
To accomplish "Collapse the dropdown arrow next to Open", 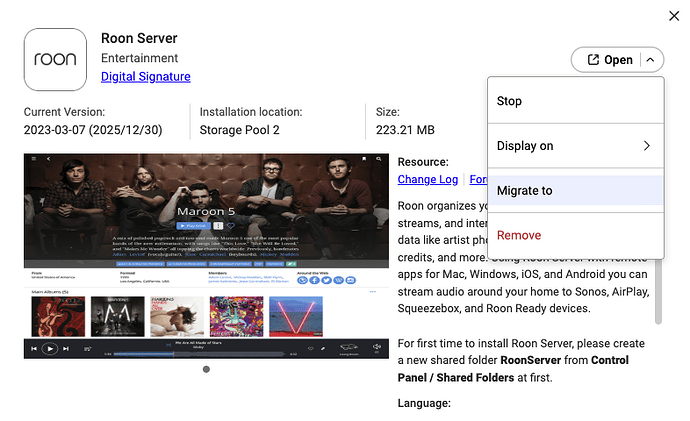I will point(650,60).
